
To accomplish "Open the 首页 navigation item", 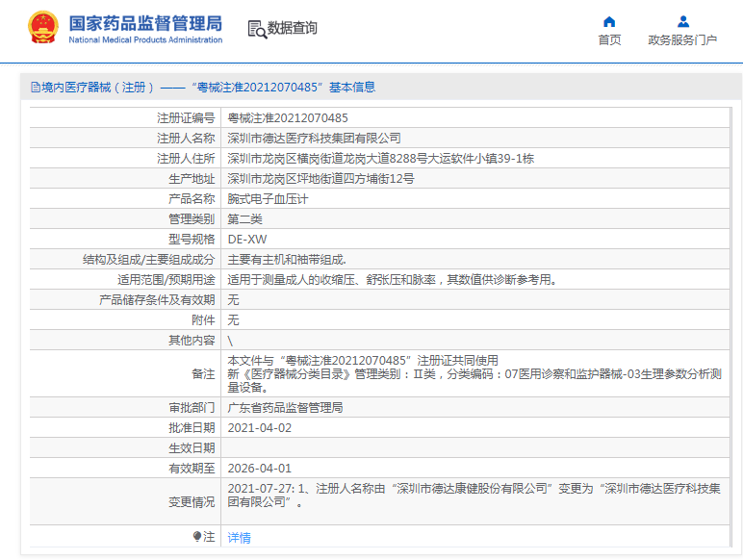I will 609,40.
